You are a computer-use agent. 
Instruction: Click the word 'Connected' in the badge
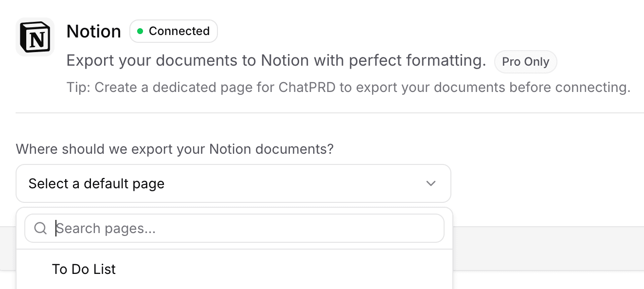(179, 31)
